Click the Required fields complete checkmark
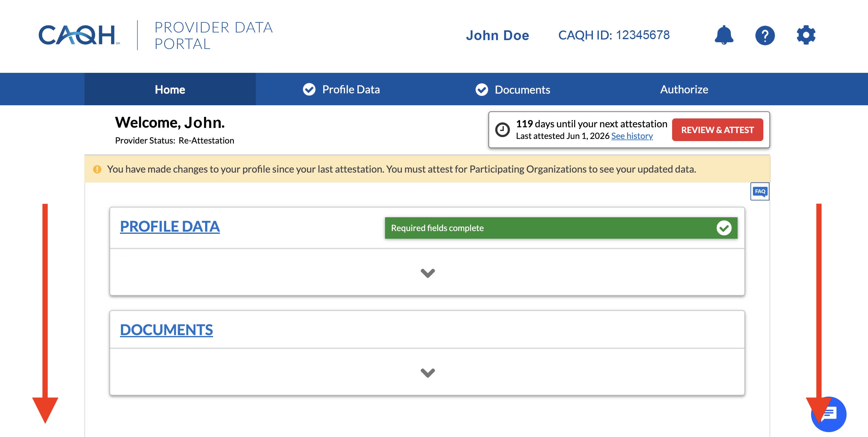The width and height of the screenshot is (868, 437). [x=724, y=228]
